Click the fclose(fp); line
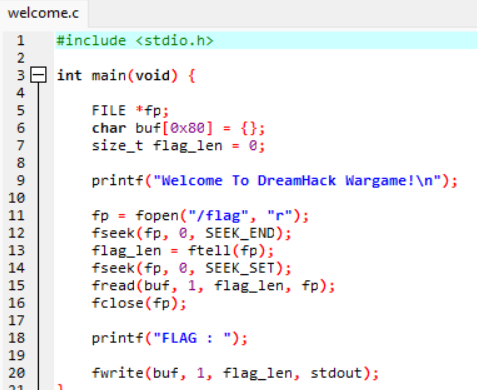The height and width of the screenshot is (390, 477). [139, 303]
